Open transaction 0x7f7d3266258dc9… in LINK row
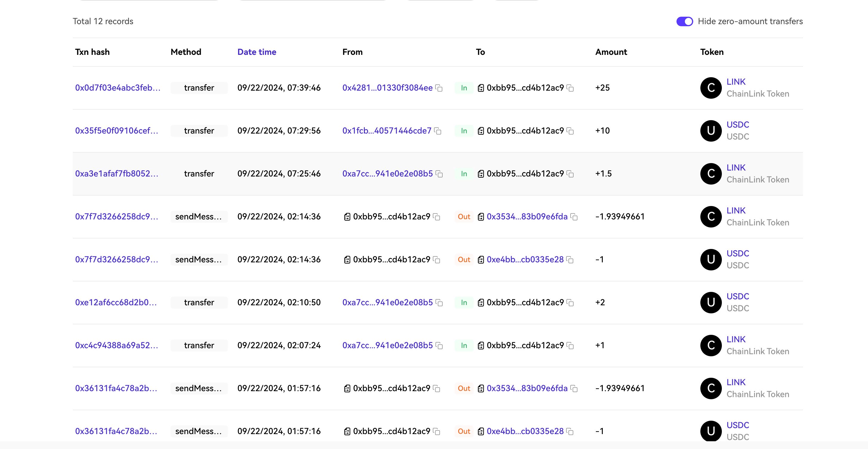 coord(117,216)
